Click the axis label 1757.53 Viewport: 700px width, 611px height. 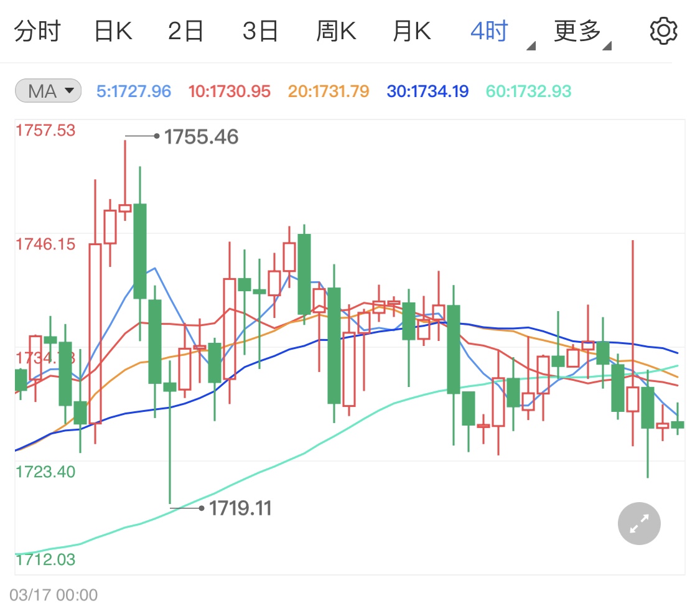(x=45, y=130)
